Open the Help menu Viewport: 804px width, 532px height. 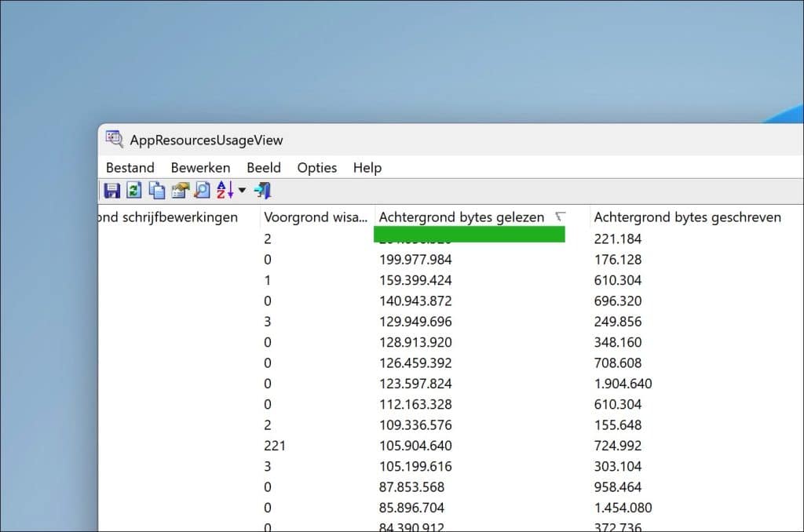pos(367,168)
